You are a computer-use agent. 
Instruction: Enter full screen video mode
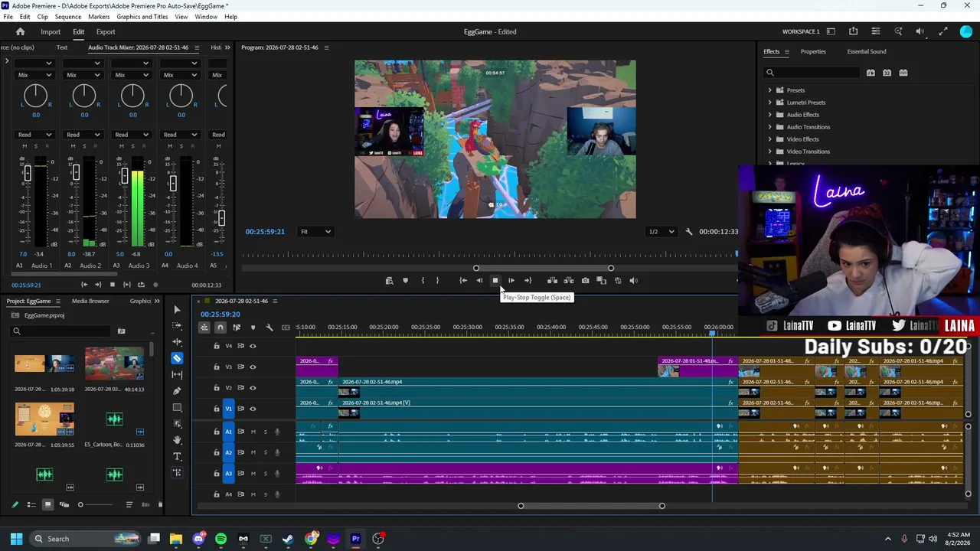[x=943, y=31]
